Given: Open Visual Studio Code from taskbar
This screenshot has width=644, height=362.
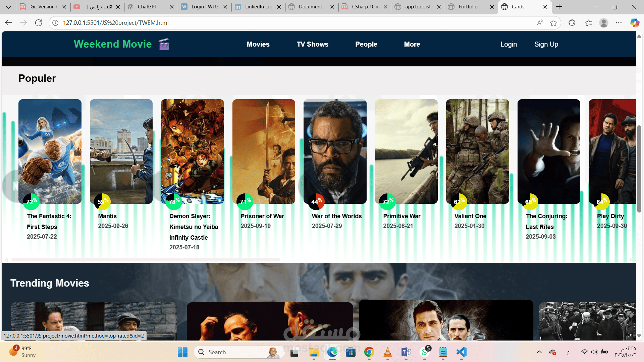Looking at the screenshot, I should tap(462, 352).
